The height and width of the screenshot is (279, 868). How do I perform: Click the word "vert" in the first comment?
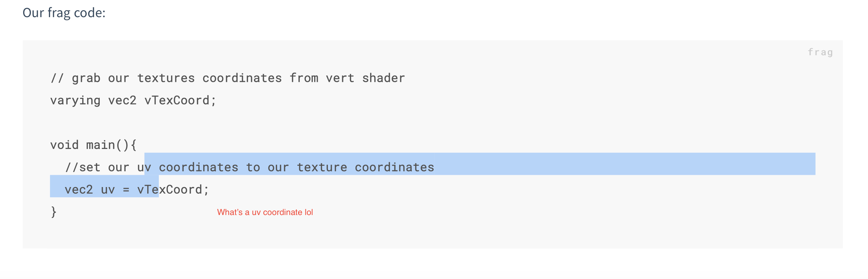[340, 78]
